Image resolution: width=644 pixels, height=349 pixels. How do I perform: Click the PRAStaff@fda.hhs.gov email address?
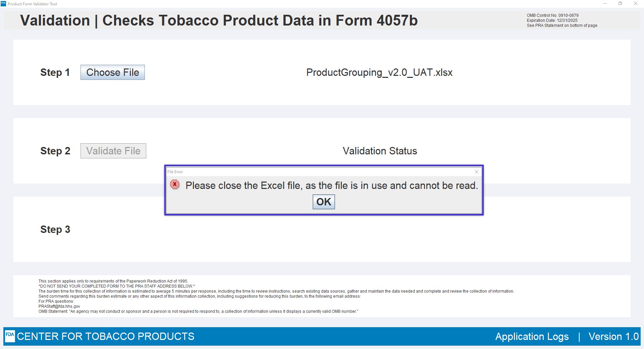pos(59,306)
